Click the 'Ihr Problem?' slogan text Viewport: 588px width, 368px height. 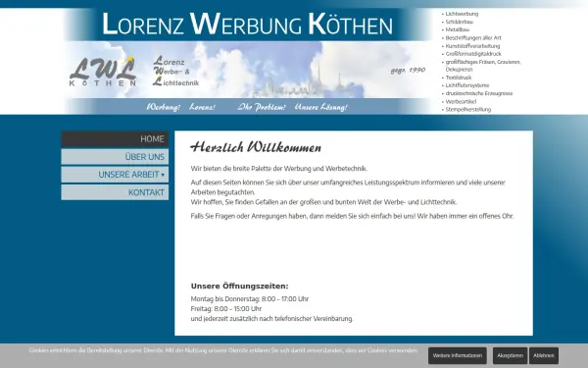coord(262,107)
